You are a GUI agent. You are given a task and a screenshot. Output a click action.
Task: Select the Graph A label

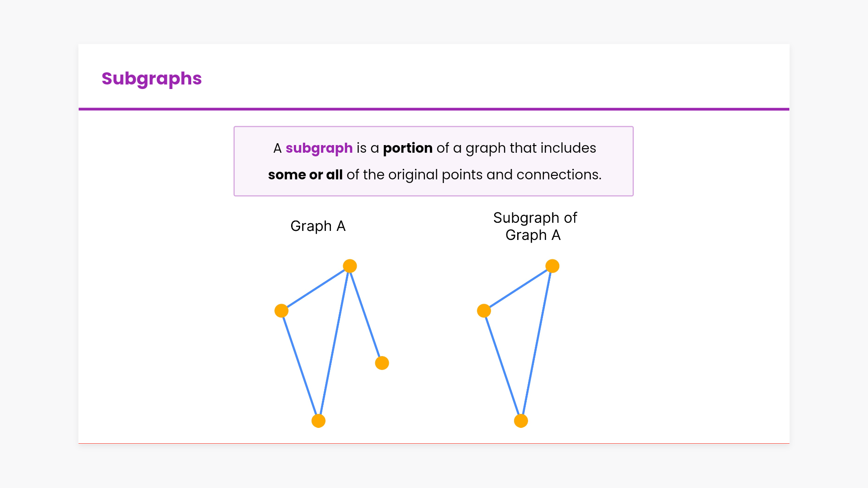click(x=318, y=226)
